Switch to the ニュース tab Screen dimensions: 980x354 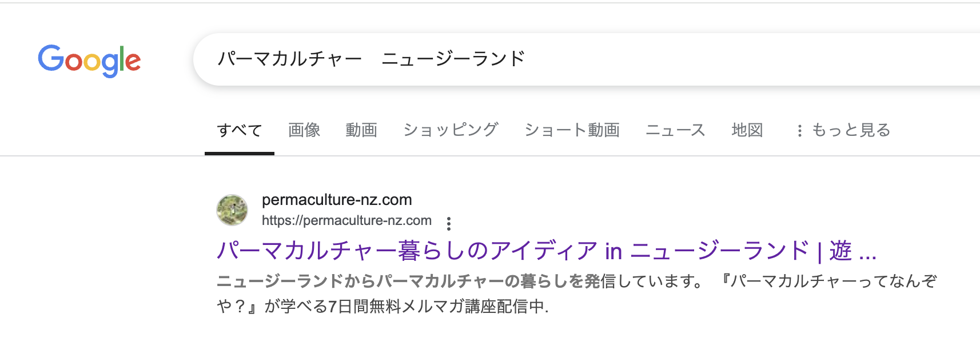click(x=675, y=131)
